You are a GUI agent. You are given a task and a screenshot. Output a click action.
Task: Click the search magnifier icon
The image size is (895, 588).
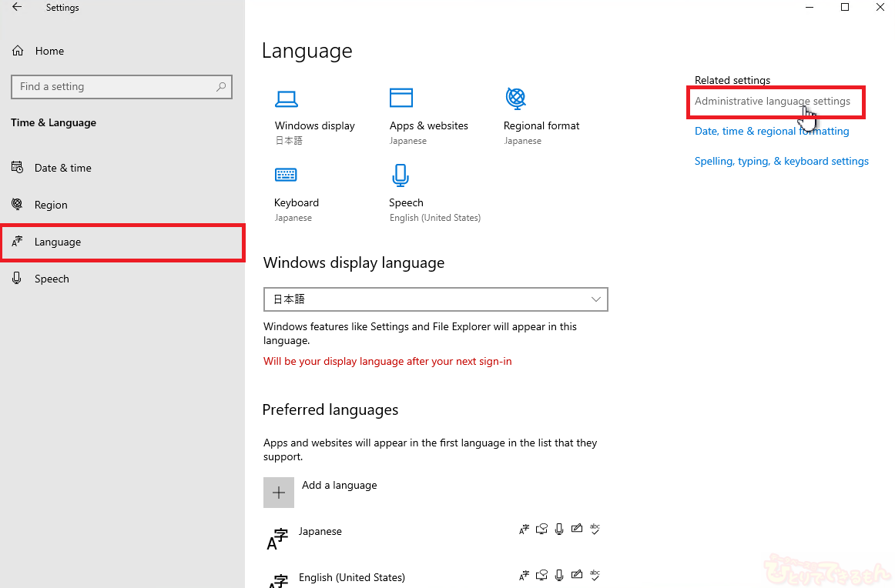tap(221, 87)
